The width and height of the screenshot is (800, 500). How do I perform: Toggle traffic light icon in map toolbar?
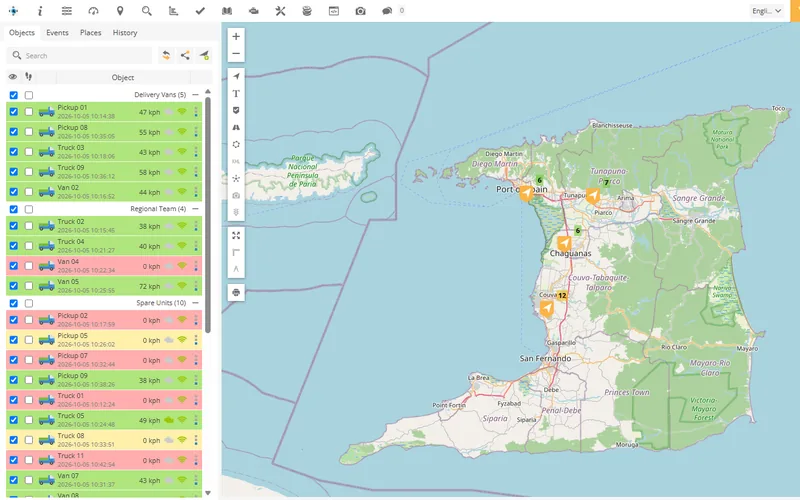[236, 212]
